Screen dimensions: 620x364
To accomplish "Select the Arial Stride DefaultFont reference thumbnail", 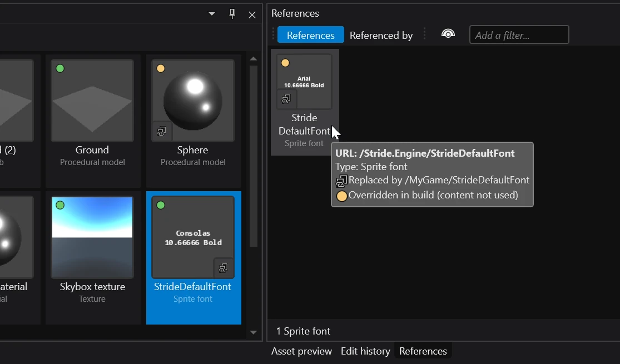I will [304, 82].
